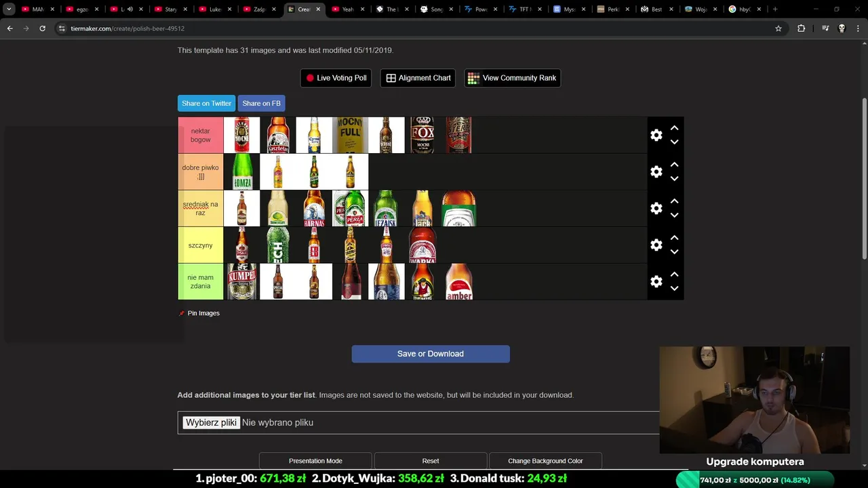Viewport: 868px width, 488px height.
Task: Select the Harnaś beer image
Action: (314, 208)
